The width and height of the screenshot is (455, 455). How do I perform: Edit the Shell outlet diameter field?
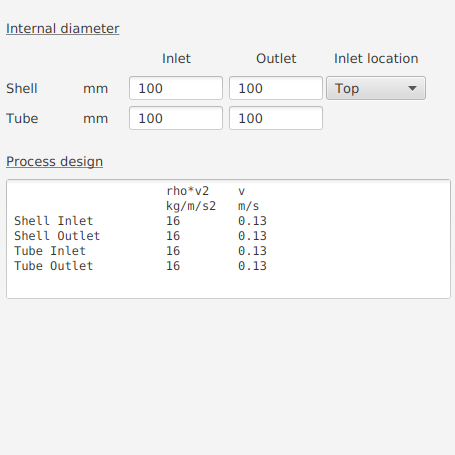(x=276, y=88)
